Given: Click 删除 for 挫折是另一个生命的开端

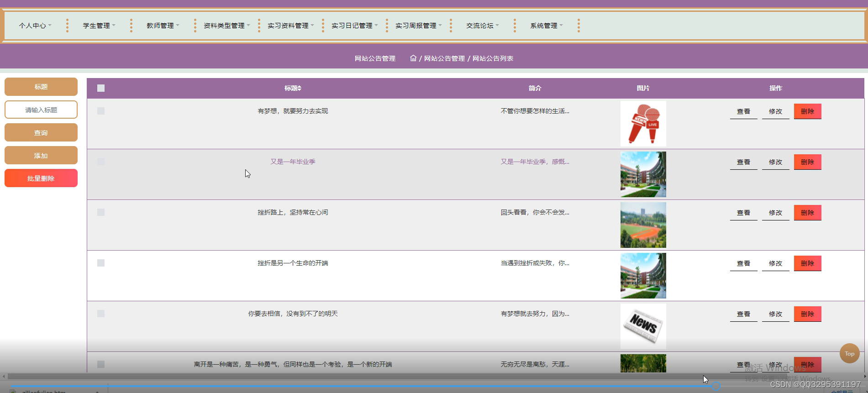Looking at the screenshot, I should click(808, 263).
